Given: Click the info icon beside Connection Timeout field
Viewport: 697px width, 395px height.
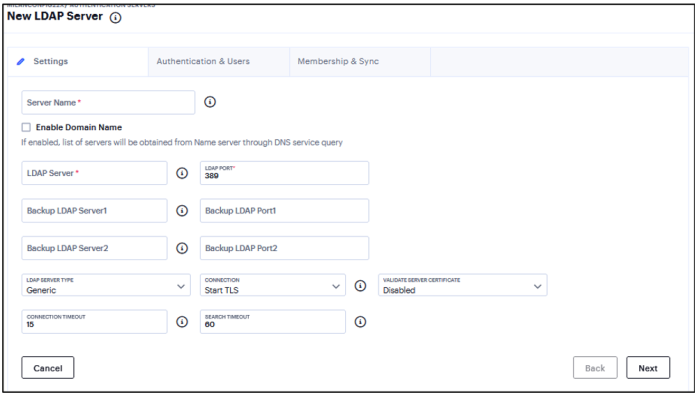Looking at the screenshot, I should click(182, 321).
